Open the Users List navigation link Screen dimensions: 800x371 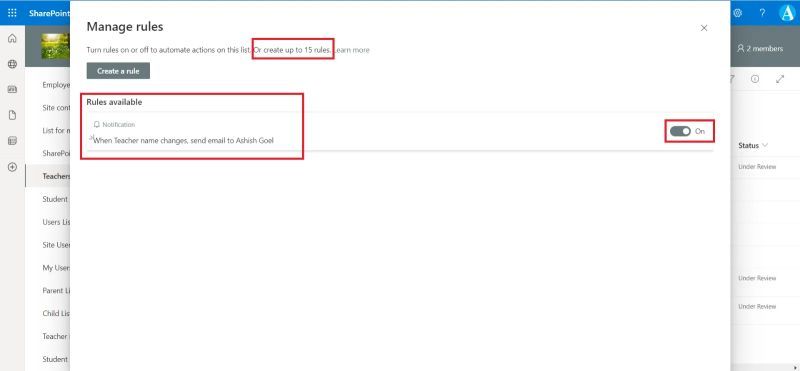click(56, 222)
